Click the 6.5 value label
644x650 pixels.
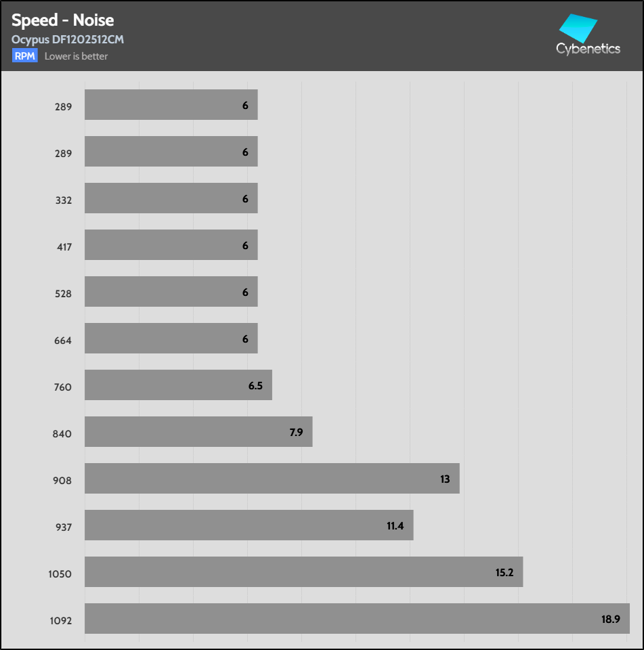(255, 385)
